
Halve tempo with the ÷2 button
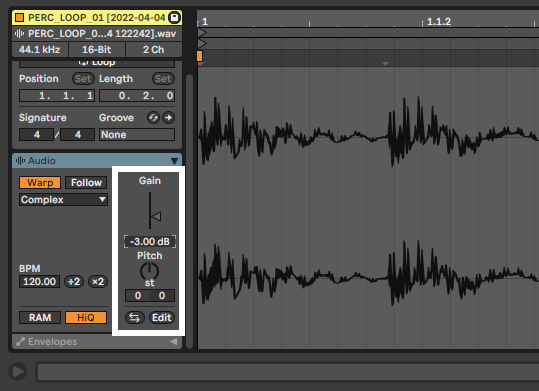74,282
